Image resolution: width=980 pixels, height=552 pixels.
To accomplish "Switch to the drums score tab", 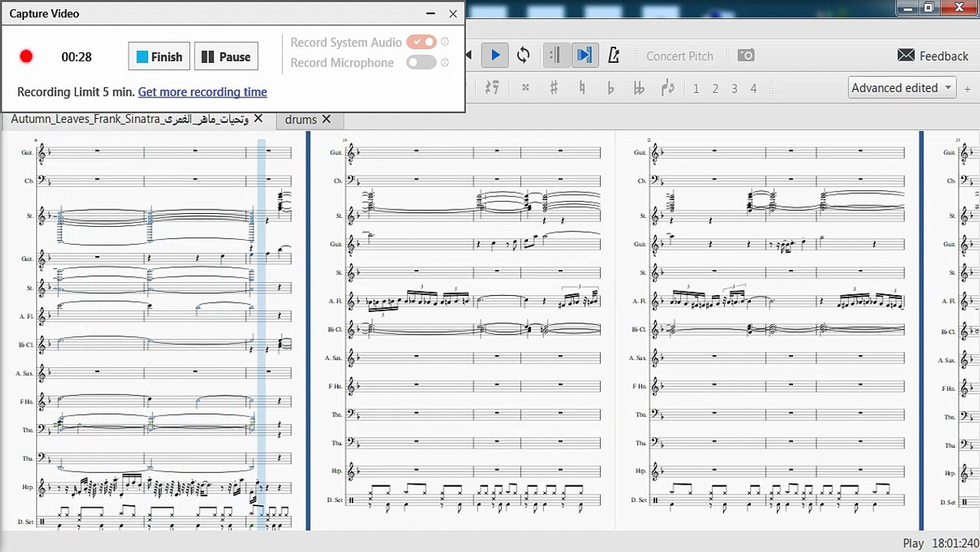I will [300, 120].
